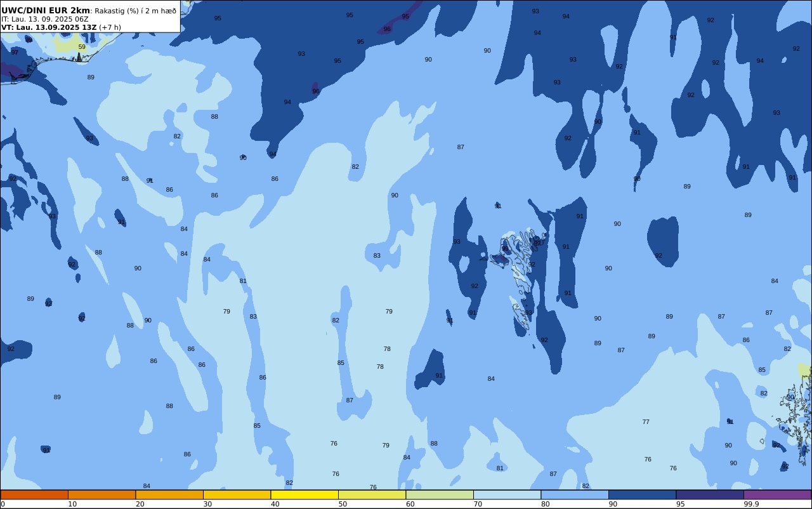Click the humidity value '77' on the map
Image resolution: width=812 pixels, height=509 pixels.
(x=646, y=422)
